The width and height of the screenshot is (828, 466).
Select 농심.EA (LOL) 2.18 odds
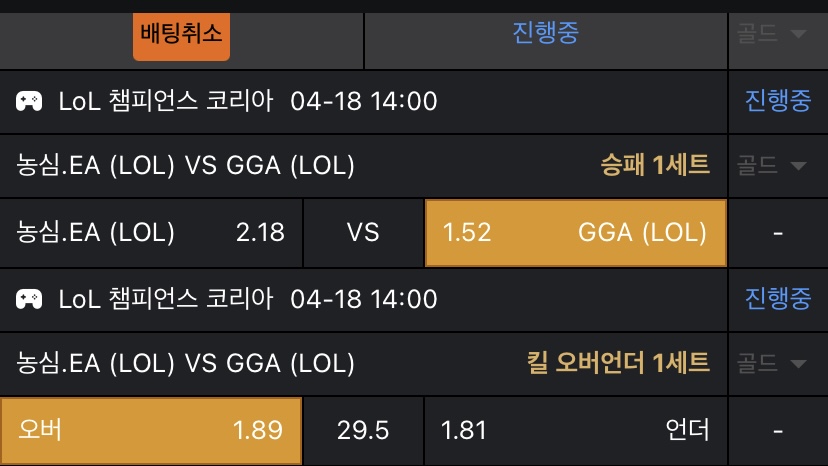pyautogui.click(x=151, y=233)
